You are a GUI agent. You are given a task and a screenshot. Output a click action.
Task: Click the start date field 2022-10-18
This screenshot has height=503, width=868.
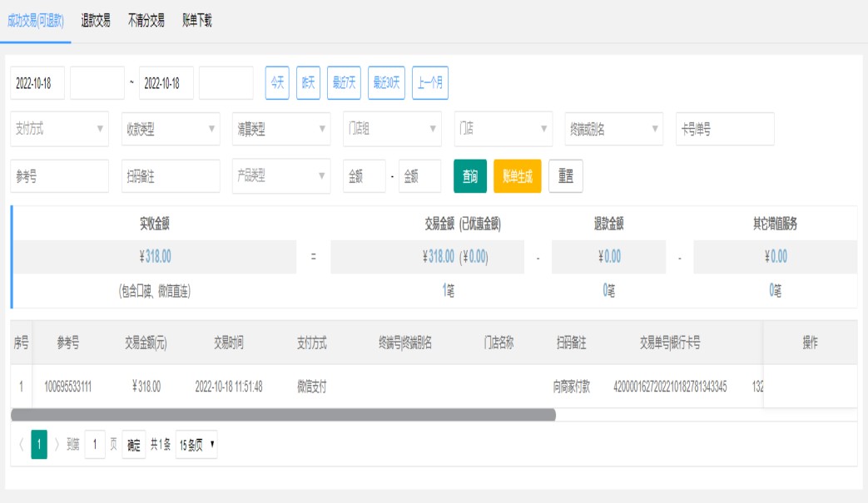pyautogui.click(x=37, y=83)
